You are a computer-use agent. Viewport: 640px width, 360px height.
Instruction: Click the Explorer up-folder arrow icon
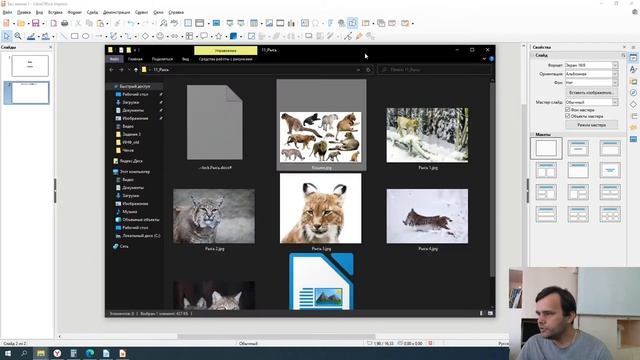pos(136,70)
